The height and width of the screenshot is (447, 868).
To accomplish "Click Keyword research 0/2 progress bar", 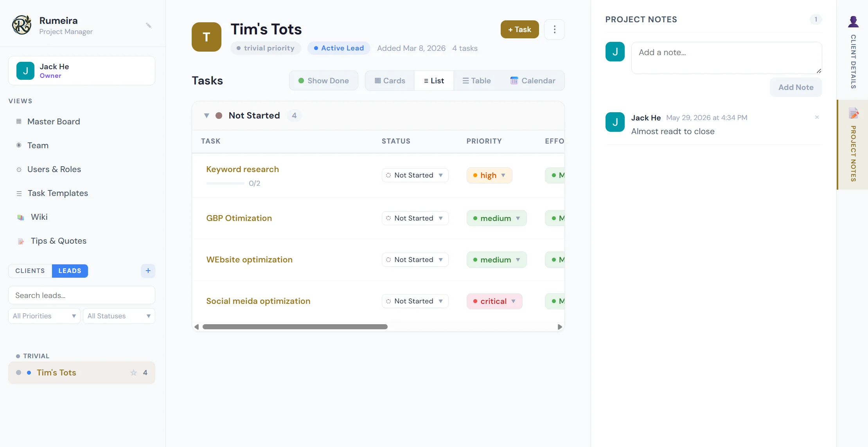I will tap(225, 183).
